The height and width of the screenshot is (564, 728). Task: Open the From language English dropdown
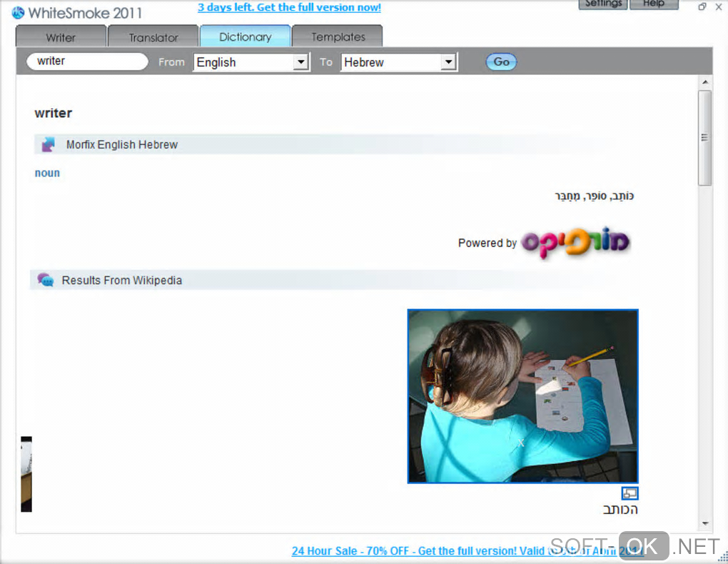click(x=252, y=62)
